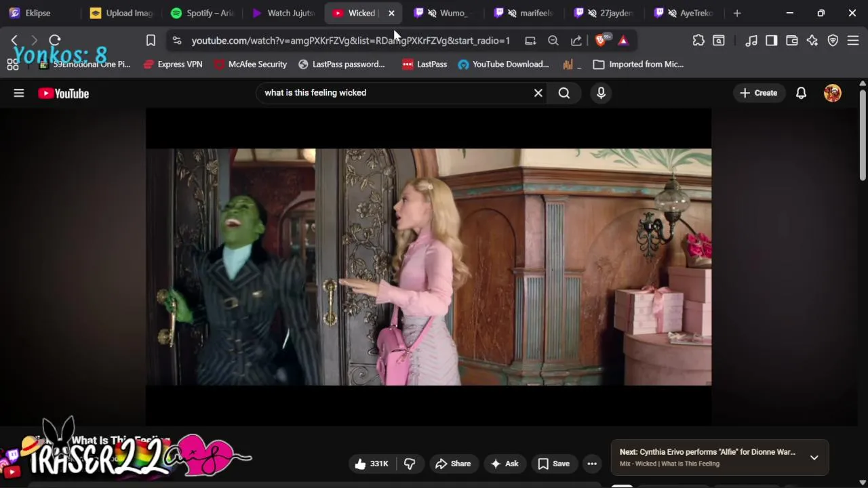This screenshot has width=868, height=488.
Task: Bookmark this page icon
Action: pos(151,41)
